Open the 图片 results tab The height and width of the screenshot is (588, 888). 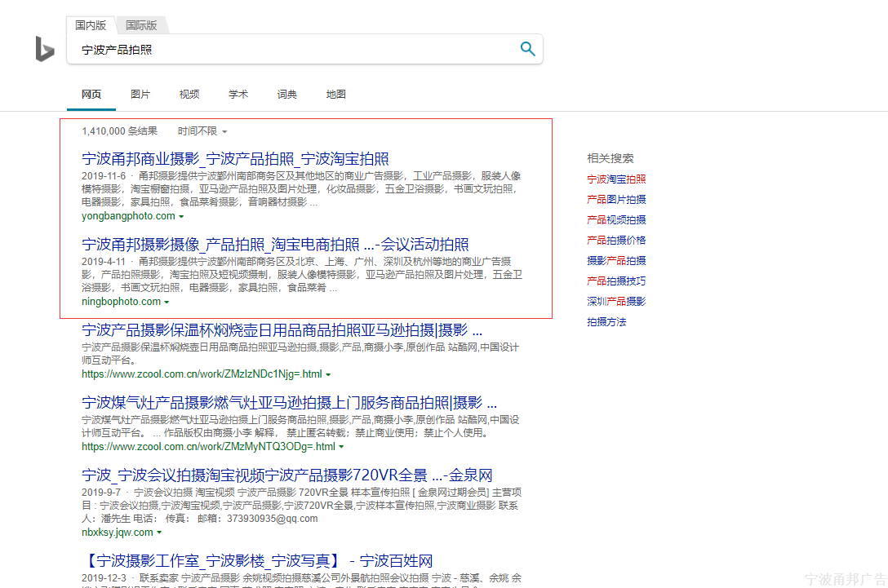point(140,95)
